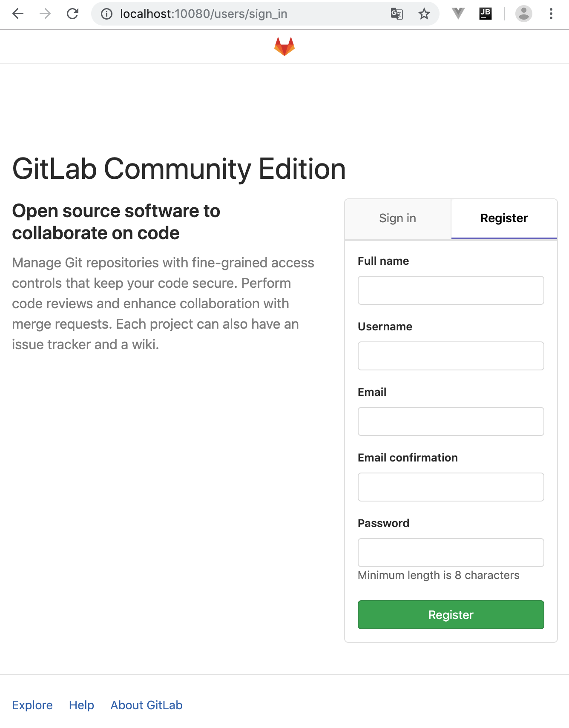Follow the About GitLab link

point(147,705)
